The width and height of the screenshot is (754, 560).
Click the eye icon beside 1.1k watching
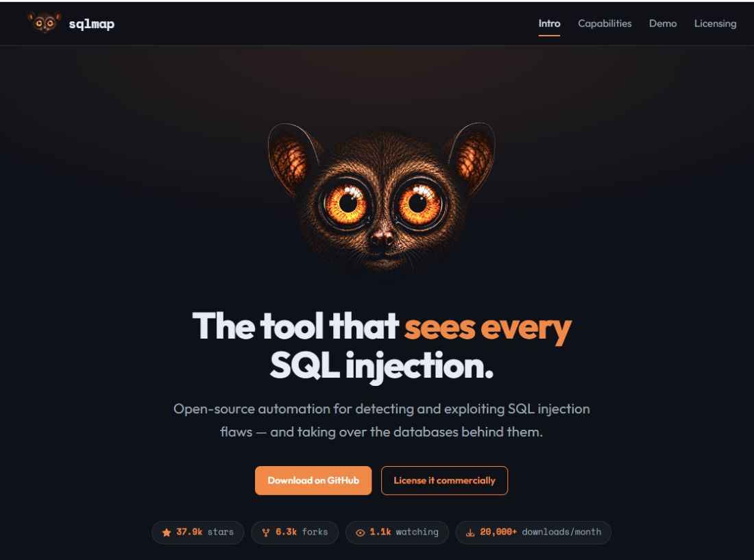(360, 532)
